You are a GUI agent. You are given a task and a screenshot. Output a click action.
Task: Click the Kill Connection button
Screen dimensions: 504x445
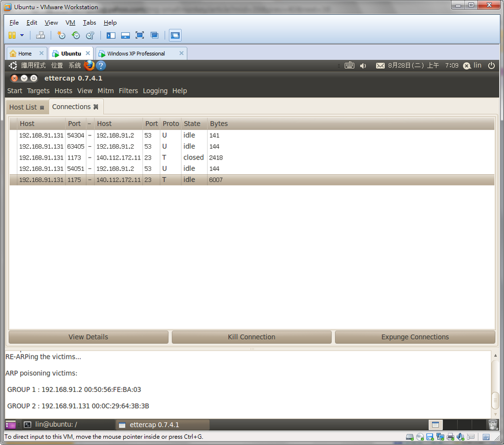tap(252, 337)
